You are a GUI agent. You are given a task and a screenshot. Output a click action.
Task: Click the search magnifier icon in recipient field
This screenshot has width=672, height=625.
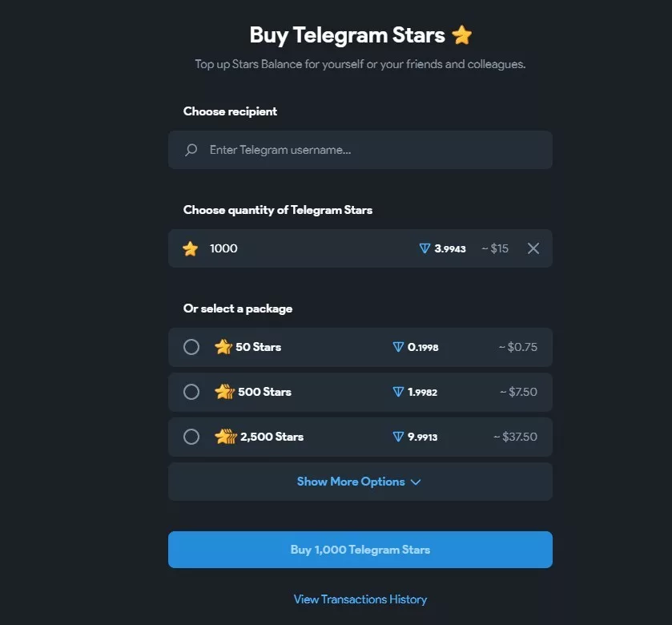coord(191,150)
